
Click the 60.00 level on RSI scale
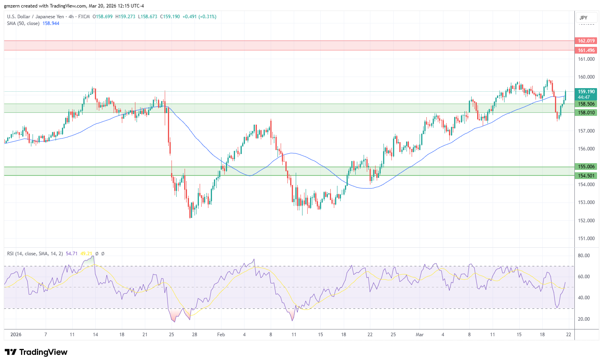coord(584,277)
